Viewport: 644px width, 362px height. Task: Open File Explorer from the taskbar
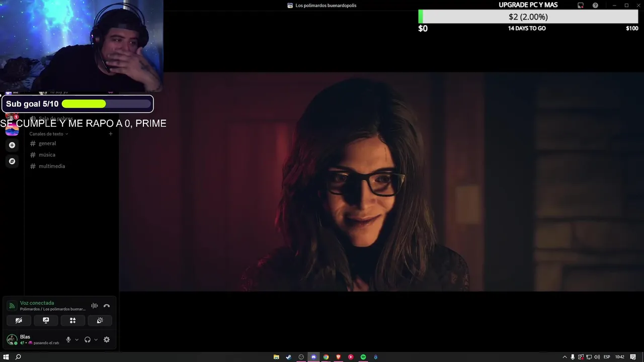[x=276, y=357]
